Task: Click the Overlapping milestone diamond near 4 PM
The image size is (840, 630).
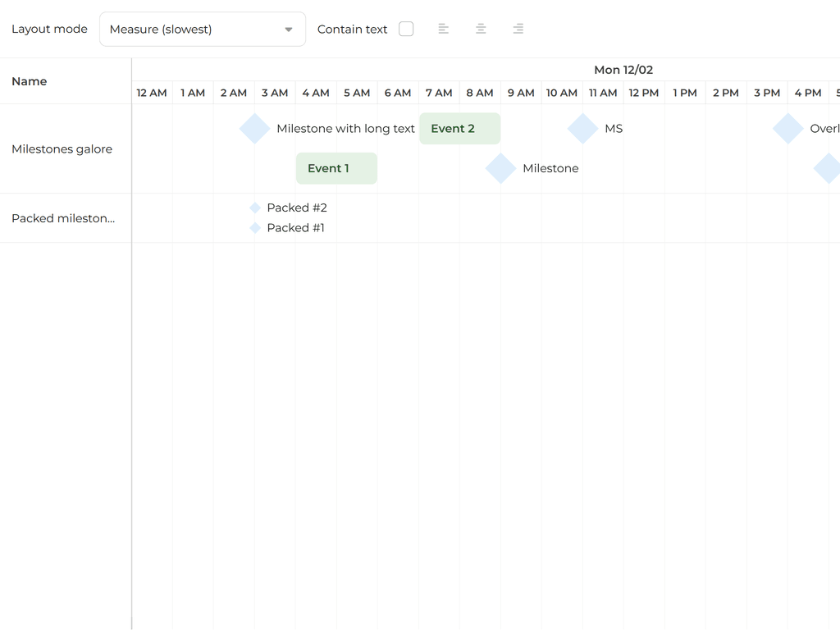Action: 788,129
